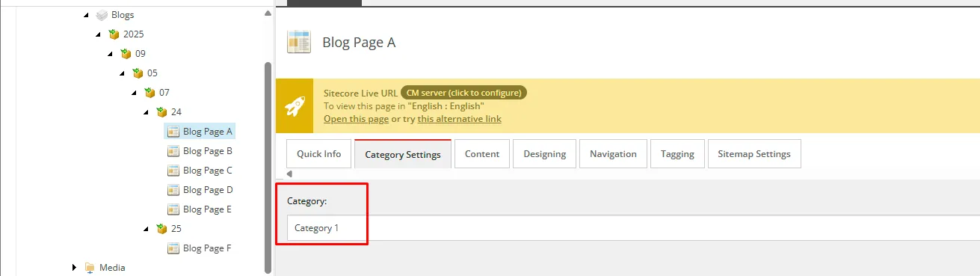The image size is (980, 276).
Task: Collapse the 05 folder node
Action: [123, 73]
